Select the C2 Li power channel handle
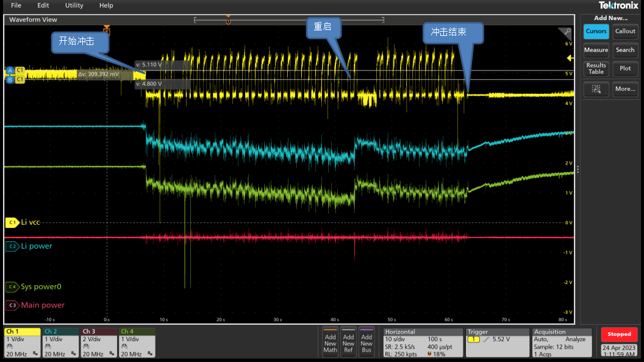This screenshot has height=362, width=644. tap(12, 246)
